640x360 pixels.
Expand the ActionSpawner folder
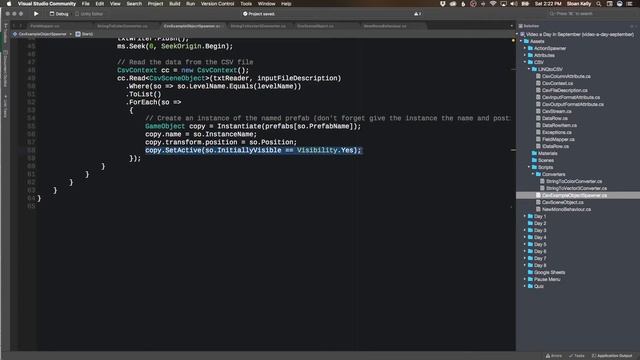click(x=525, y=48)
